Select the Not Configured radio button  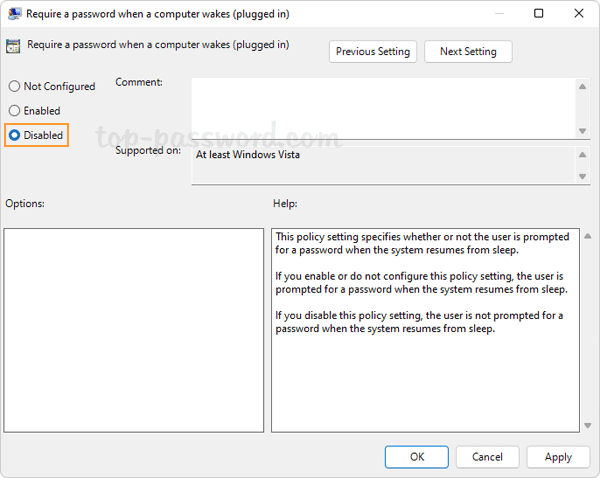tap(14, 87)
